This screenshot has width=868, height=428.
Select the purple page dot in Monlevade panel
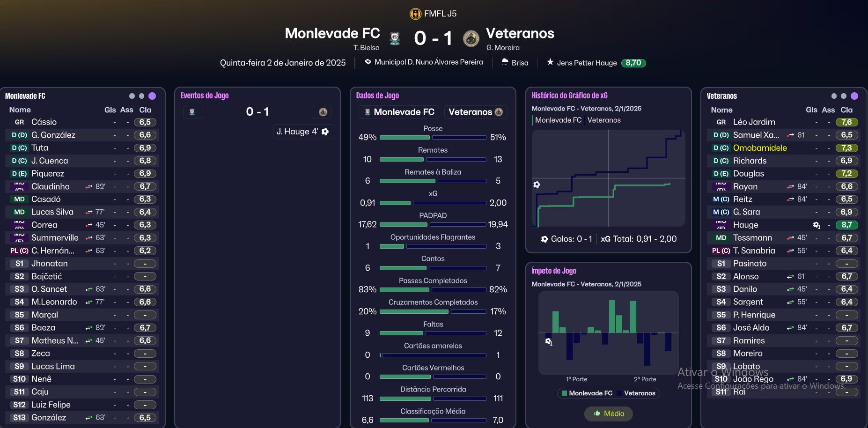click(152, 96)
